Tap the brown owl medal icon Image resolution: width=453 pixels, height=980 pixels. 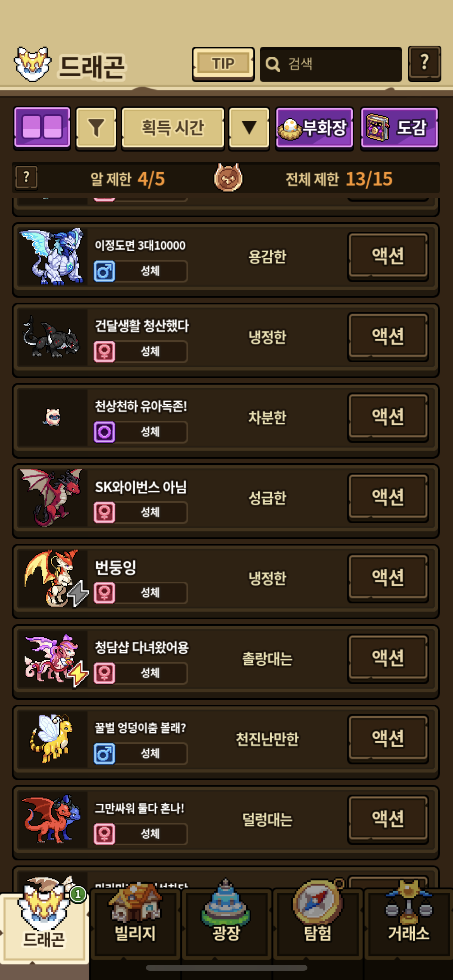tap(228, 178)
